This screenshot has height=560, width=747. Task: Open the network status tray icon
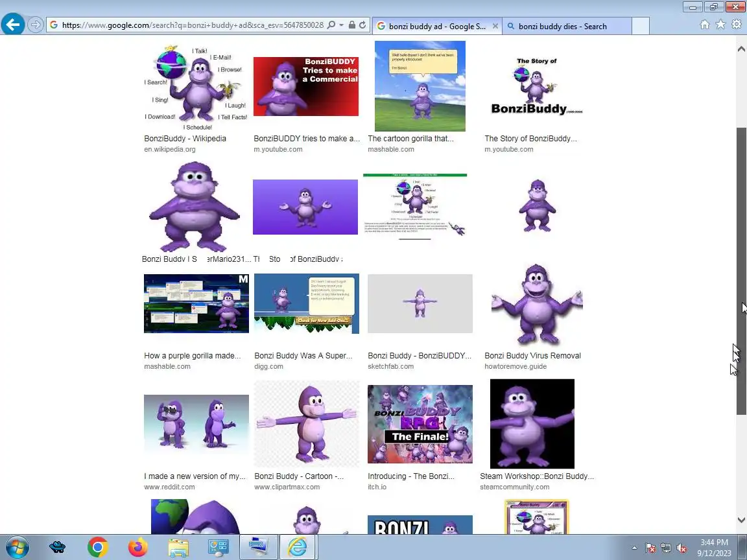pyautogui.click(x=665, y=548)
